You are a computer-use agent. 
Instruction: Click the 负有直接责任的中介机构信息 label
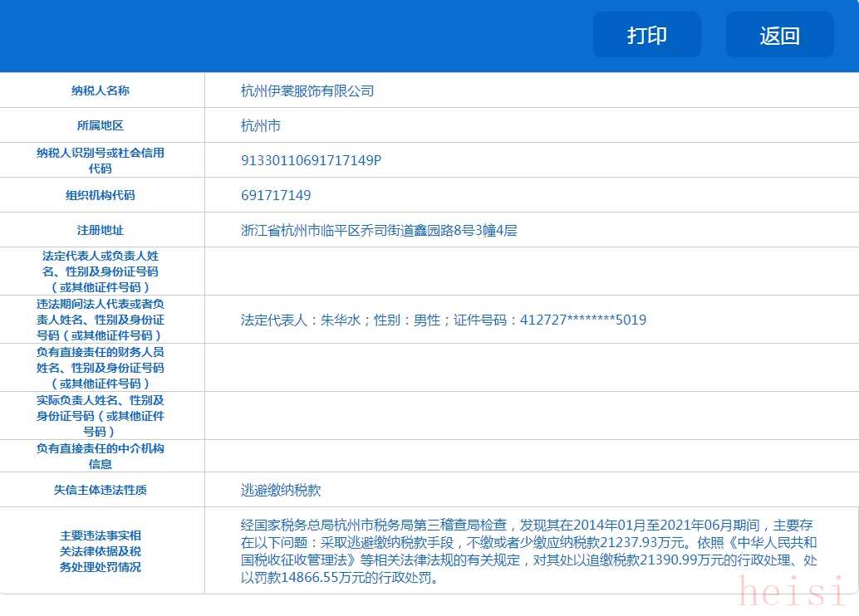pos(101,456)
